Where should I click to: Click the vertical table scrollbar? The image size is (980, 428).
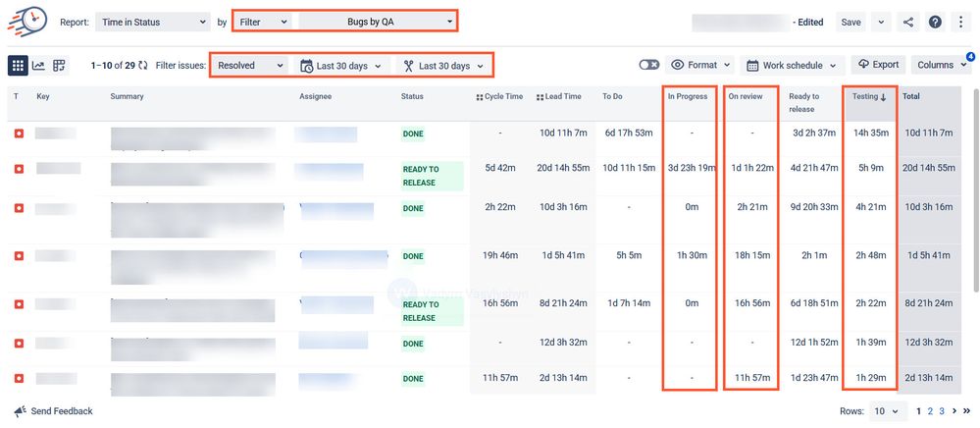[x=976, y=189]
